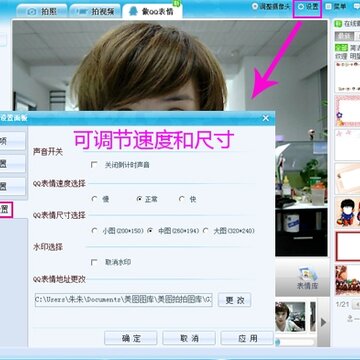Switch to the 拍照 photo tab
This screenshot has height=360, width=360.
[42, 11]
